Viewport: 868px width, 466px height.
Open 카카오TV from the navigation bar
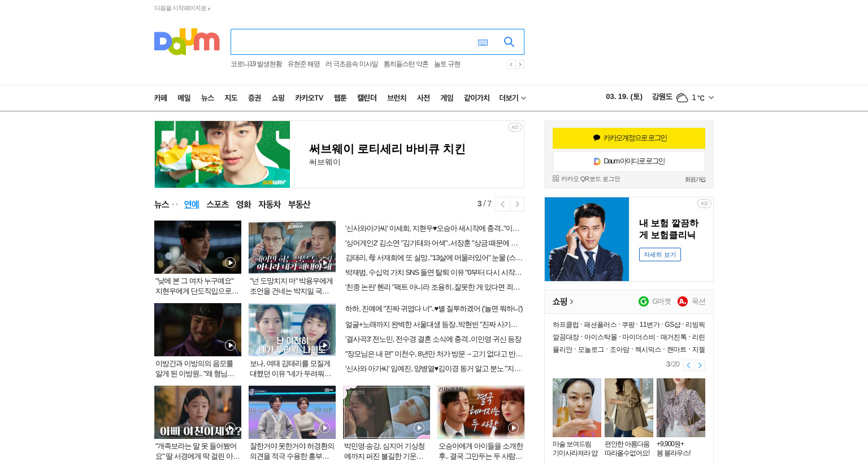pyautogui.click(x=309, y=98)
